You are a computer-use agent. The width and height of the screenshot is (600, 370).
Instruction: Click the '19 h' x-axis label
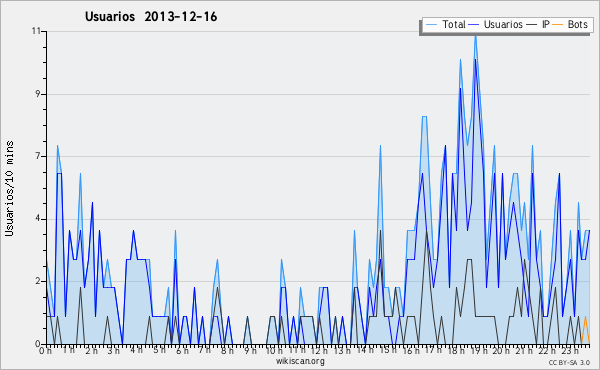click(478, 350)
